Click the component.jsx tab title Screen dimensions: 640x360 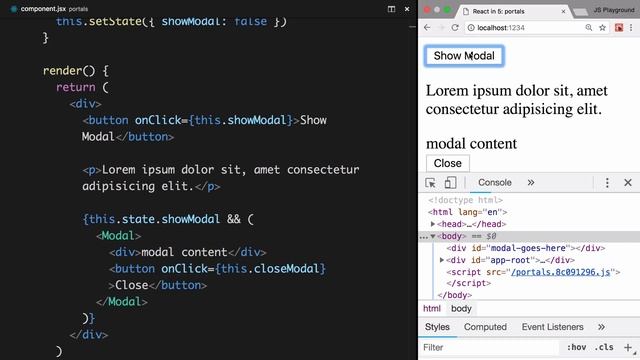(43, 9)
